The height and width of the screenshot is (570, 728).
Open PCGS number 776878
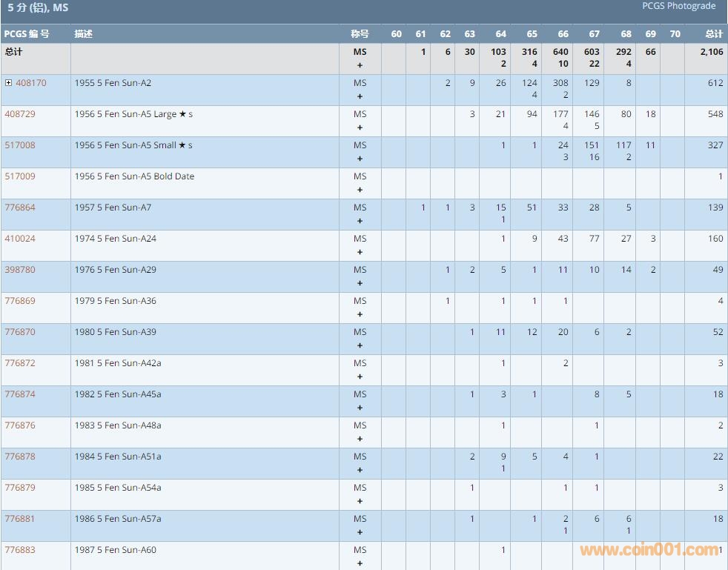20,457
